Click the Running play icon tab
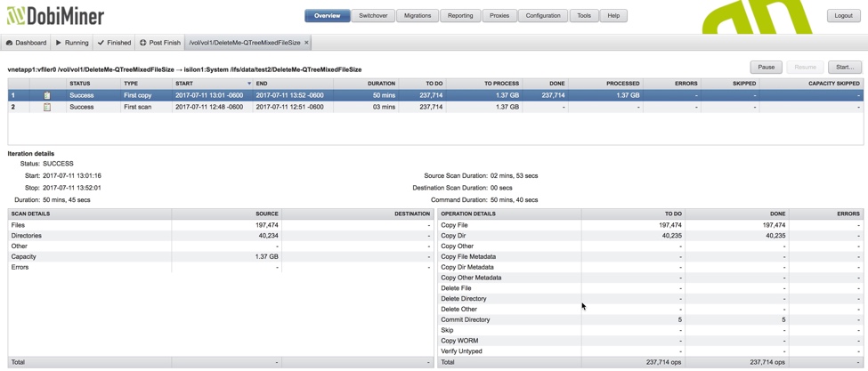This screenshot has height=371, width=868. [x=72, y=43]
